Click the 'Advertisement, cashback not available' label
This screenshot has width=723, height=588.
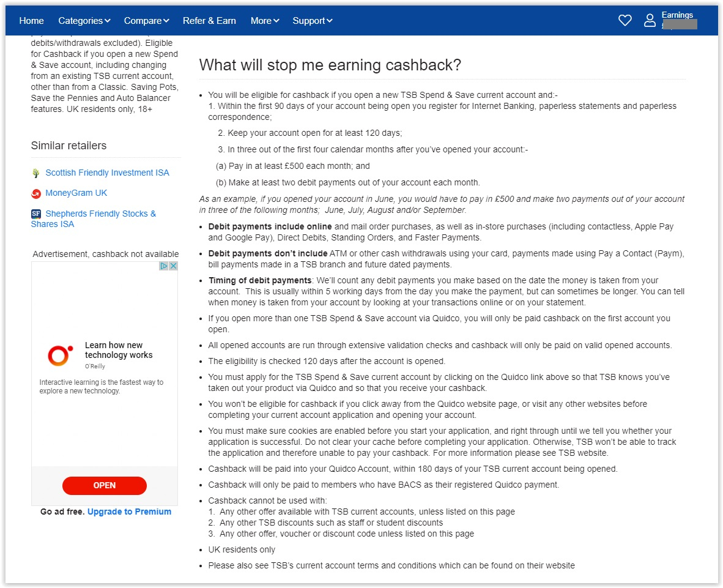point(106,254)
